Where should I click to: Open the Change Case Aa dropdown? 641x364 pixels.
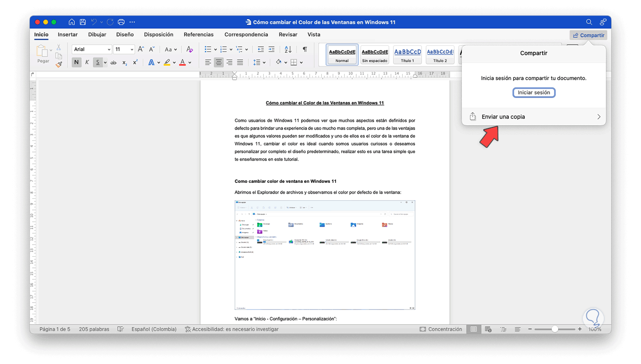pyautogui.click(x=171, y=49)
